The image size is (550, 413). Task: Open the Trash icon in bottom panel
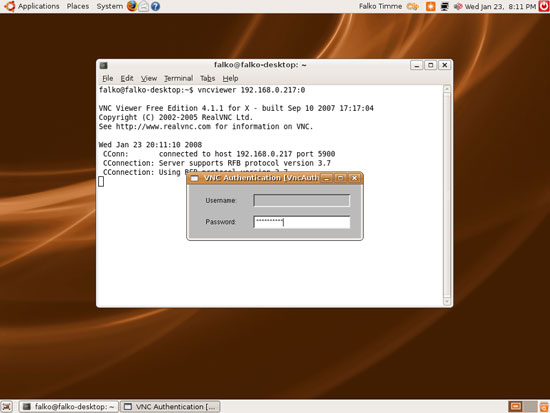tap(544, 407)
